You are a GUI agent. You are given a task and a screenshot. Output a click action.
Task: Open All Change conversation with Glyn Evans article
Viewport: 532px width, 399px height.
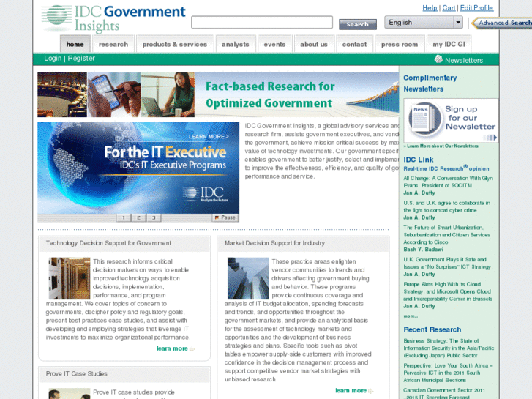448,182
